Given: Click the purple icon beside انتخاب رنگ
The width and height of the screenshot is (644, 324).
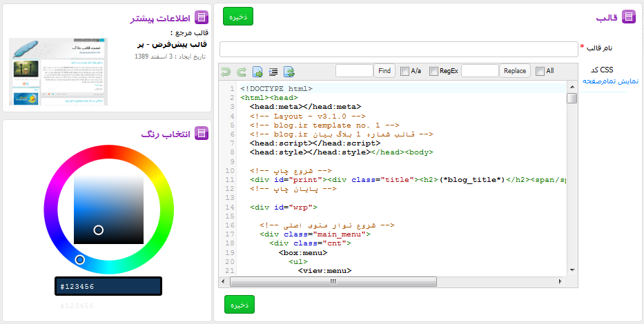Looking at the screenshot, I should coord(202,133).
